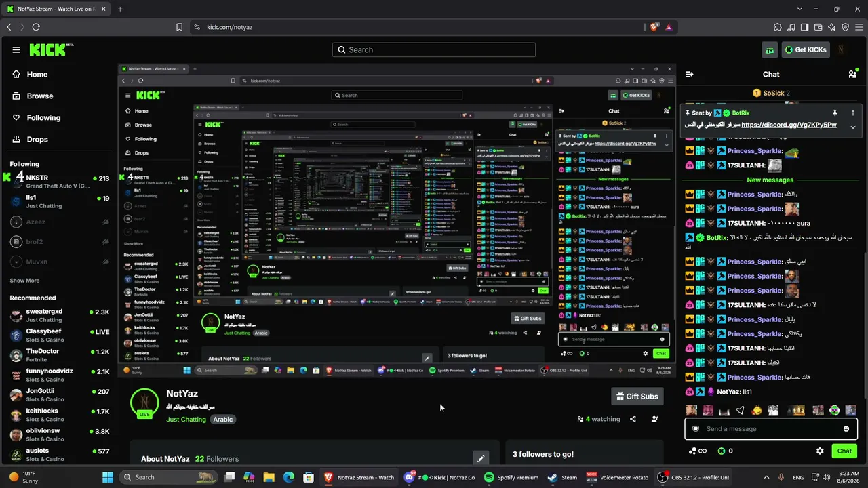Open Classybeef recommended channel

pos(60,335)
